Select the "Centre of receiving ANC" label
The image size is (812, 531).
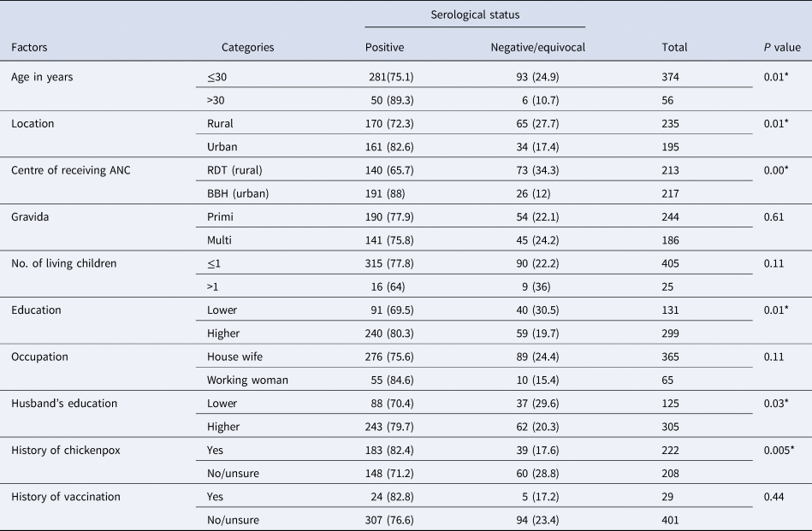(x=68, y=170)
